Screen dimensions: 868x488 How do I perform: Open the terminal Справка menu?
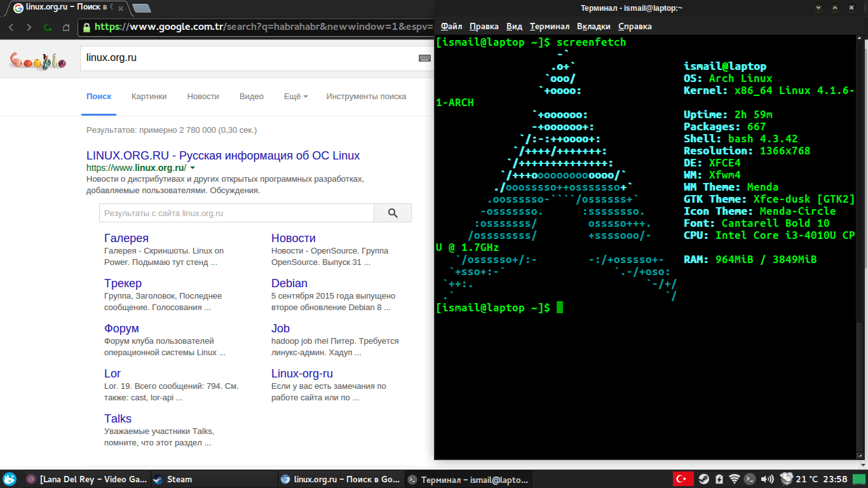click(x=635, y=27)
